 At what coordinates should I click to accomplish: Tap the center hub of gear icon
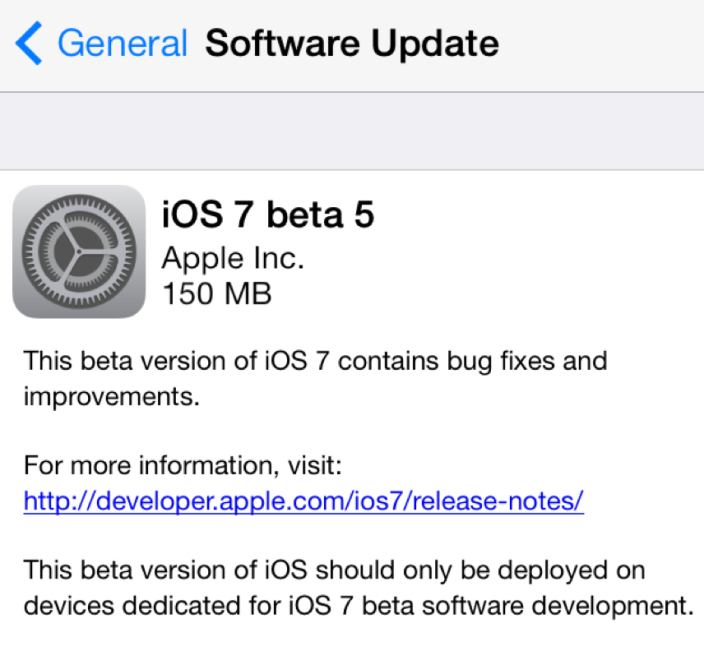click(x=79, y=252)
